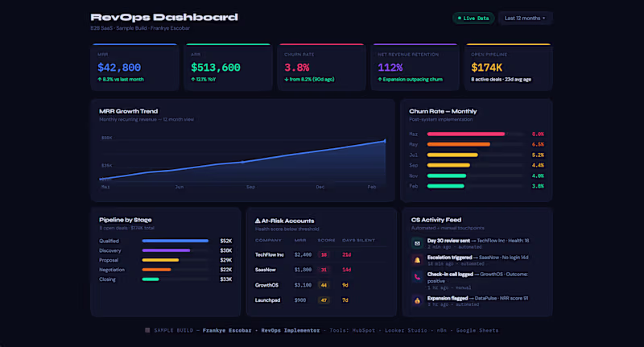Click the DAYS SILENT column header

pyautogui.click(x=358, y=240)
